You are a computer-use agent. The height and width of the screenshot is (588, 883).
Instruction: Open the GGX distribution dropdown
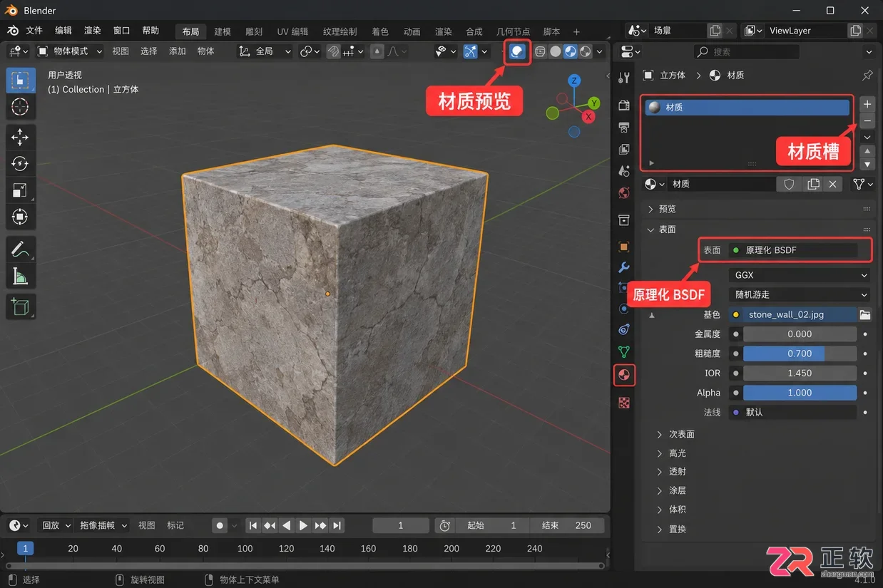pos(800,275)
